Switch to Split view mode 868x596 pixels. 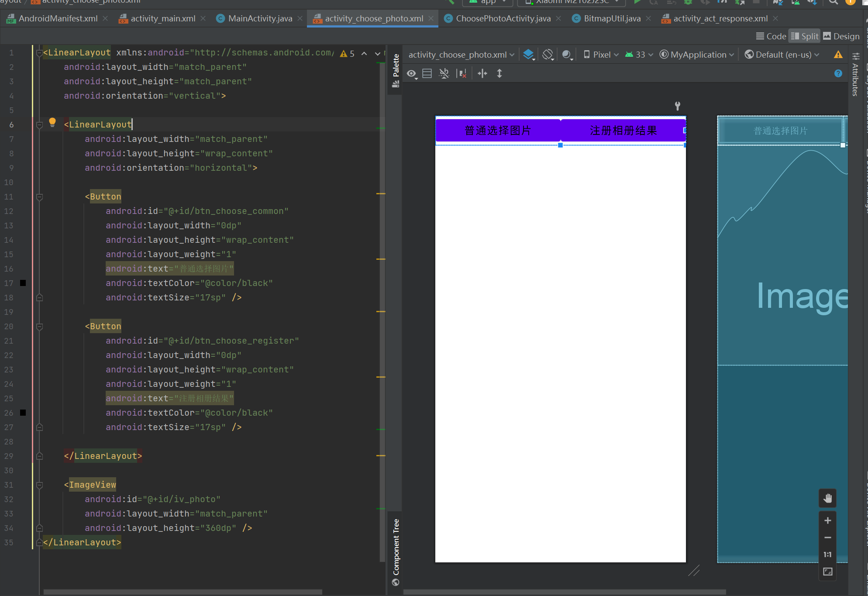(805, 36)
